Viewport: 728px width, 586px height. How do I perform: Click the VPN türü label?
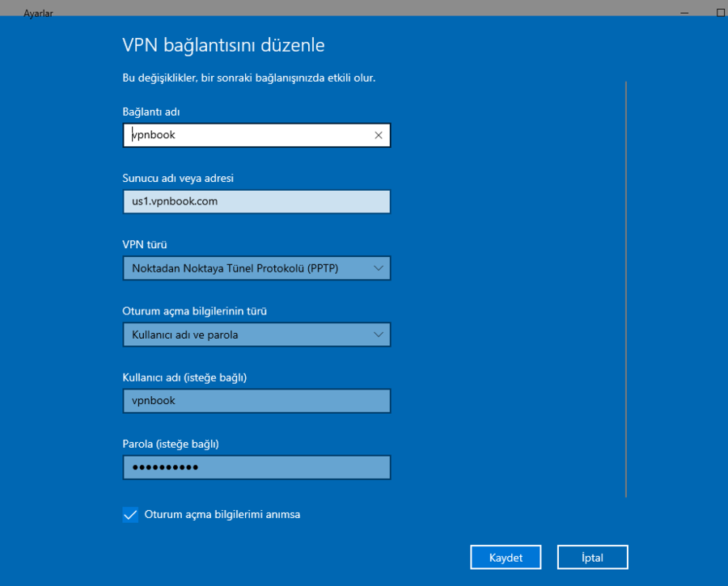[145, 245]
